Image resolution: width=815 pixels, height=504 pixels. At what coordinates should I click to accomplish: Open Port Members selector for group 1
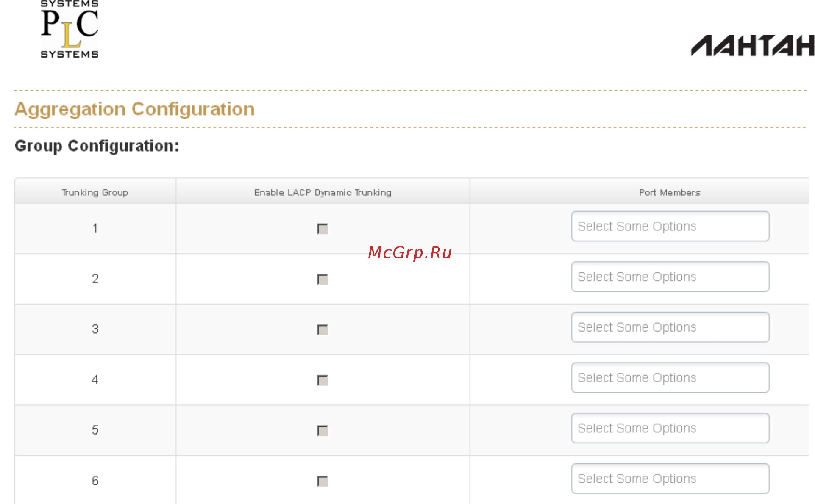pos(670,226)
